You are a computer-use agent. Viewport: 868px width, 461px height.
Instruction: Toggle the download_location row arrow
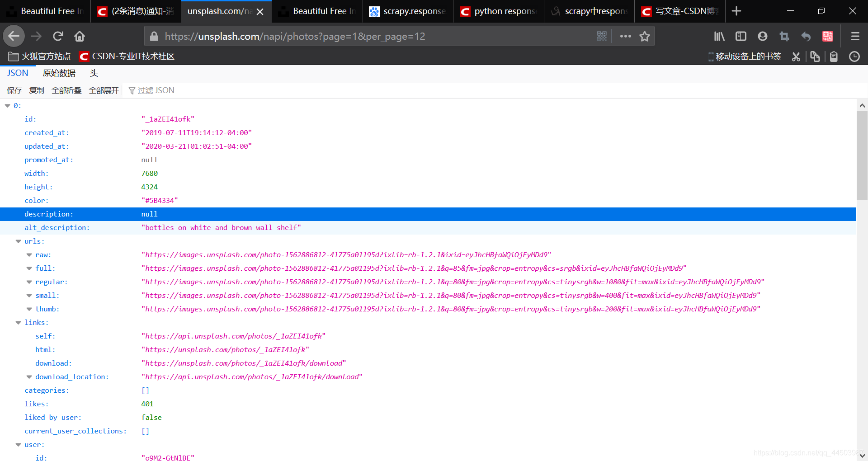click(x=29, y=377)
